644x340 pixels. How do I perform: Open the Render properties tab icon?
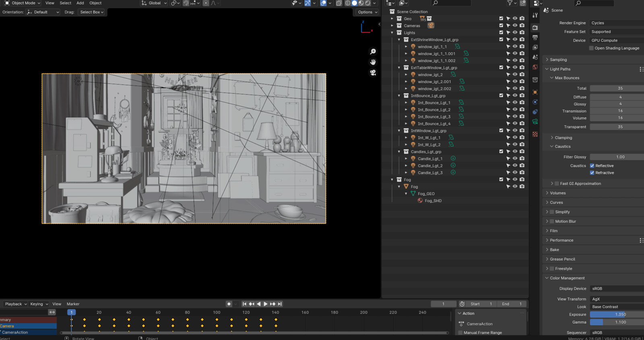[x=535, y=27]
